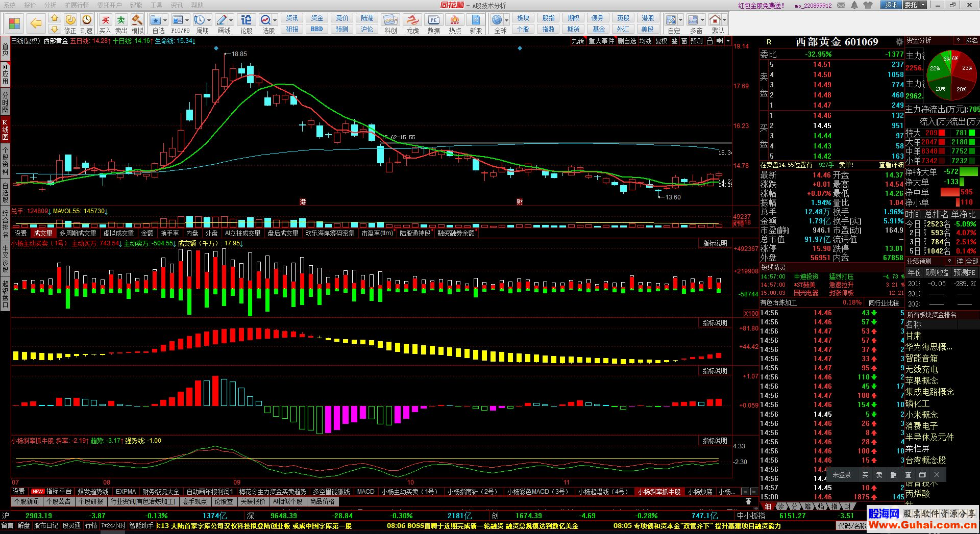Click the 排名 ranking button in 资金分析
The height and width of the screenshot is (534, 980).
[971, 40]
